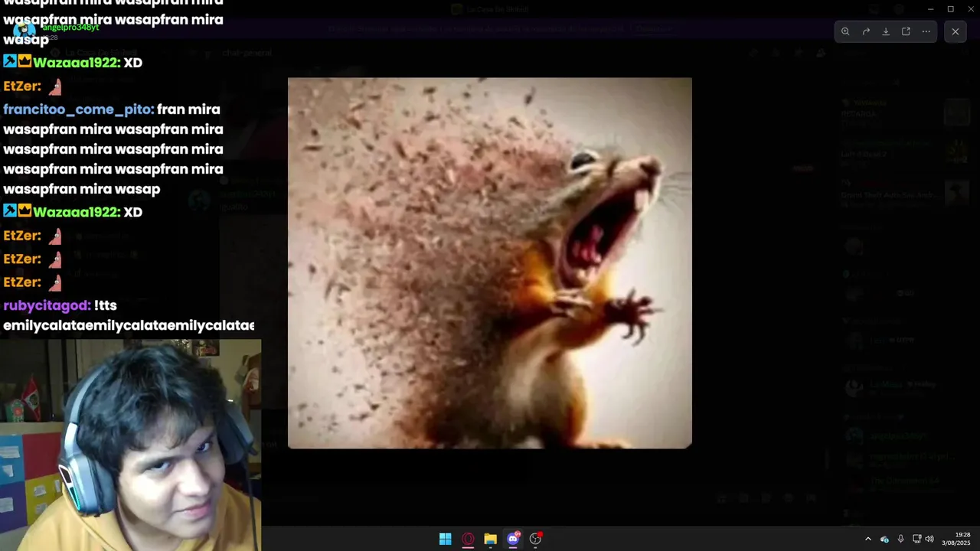Forward the image using the arrow icon
Image resolution: width=980 pixels, height=551 pixels.
coord(866,31)
